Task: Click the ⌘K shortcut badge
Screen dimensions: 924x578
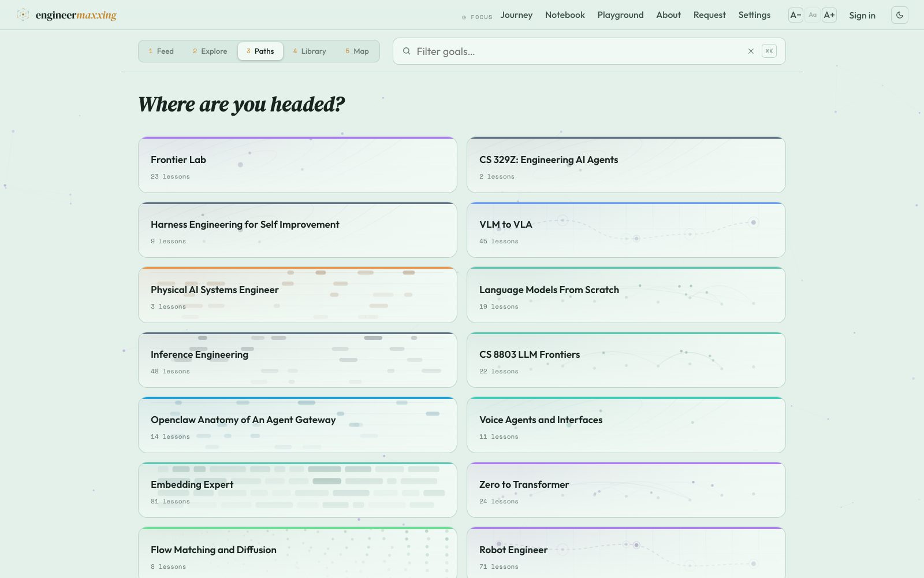Action: (769, 51)
